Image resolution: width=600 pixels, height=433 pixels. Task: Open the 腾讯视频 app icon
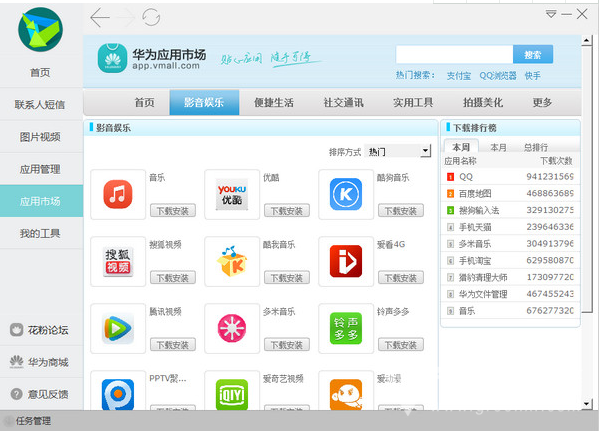118,328
